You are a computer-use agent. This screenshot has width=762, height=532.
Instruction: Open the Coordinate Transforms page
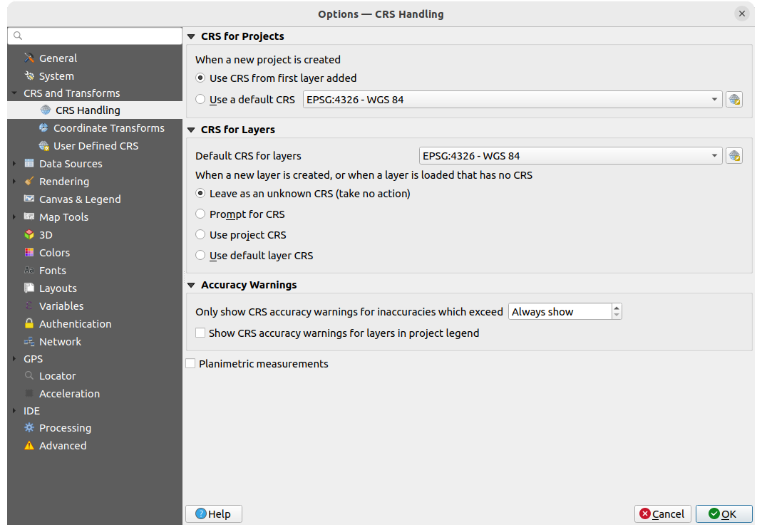(x=108, y=128)
